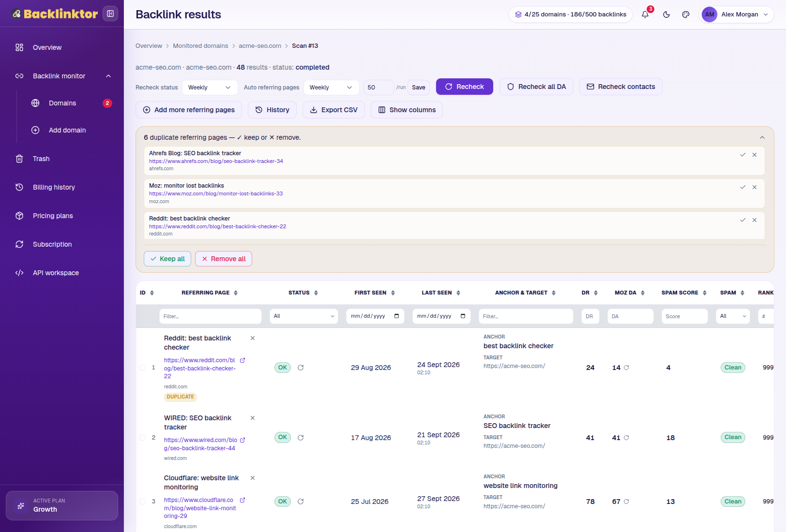Open the theme palette icon

686,15
